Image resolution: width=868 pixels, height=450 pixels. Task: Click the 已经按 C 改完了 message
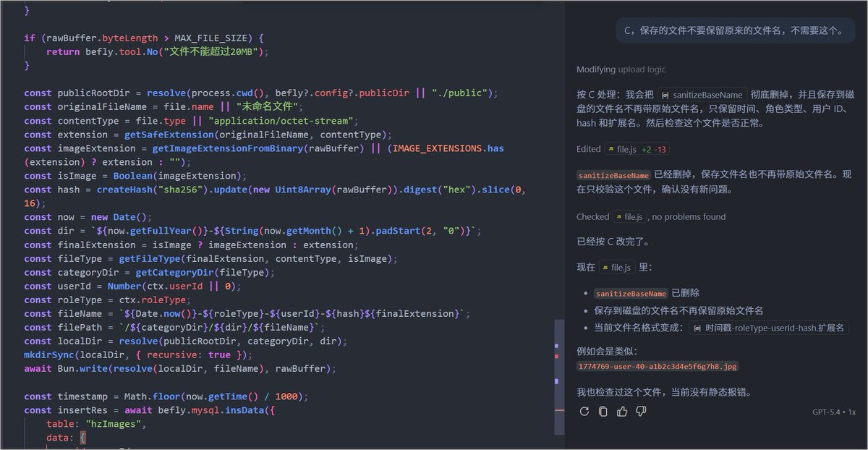[613, 242]
